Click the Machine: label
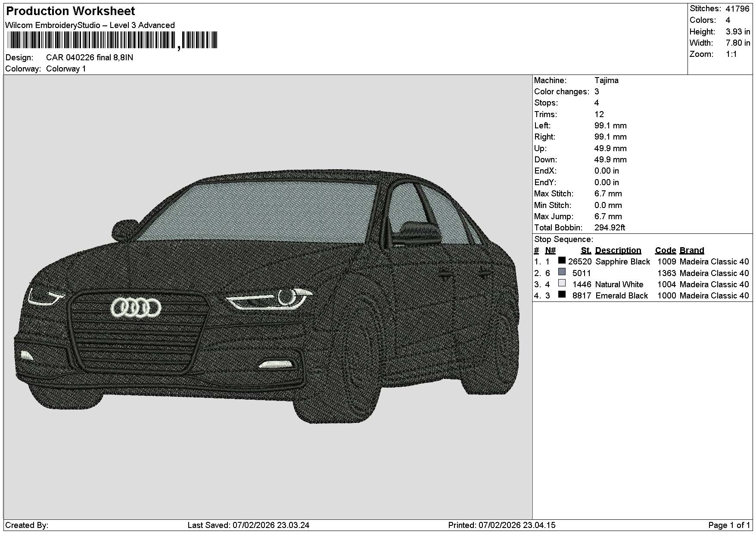This screenshot has width=756, height=534. [551, 81]
